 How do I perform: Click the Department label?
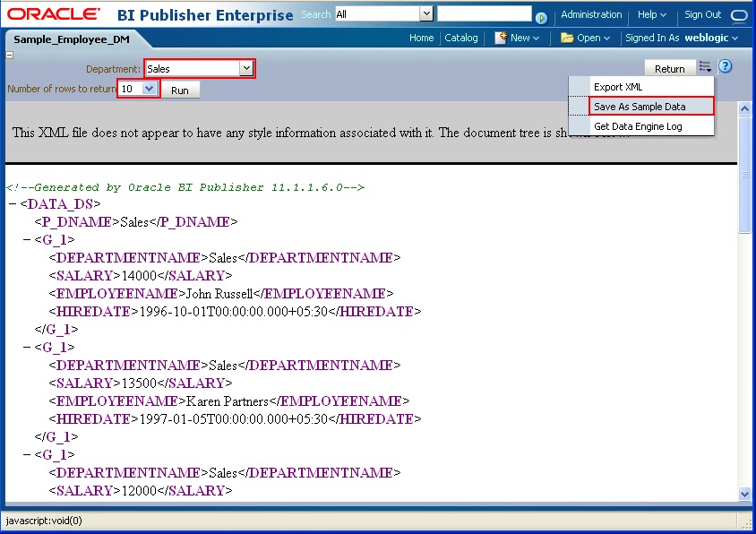[x=113, y=69]
